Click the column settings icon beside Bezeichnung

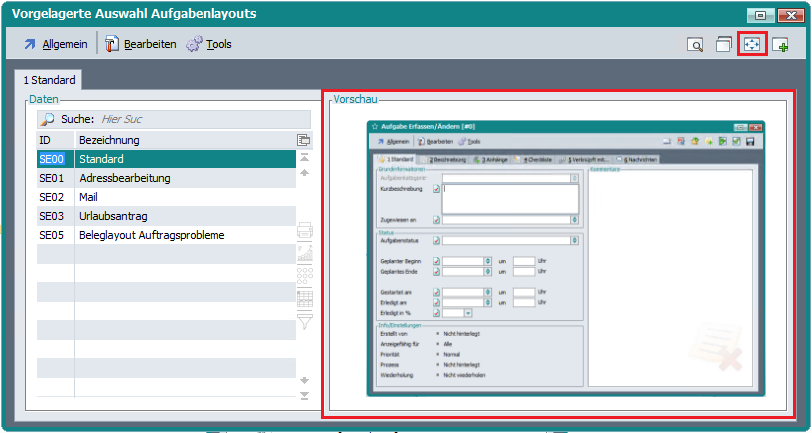point(304,140)
